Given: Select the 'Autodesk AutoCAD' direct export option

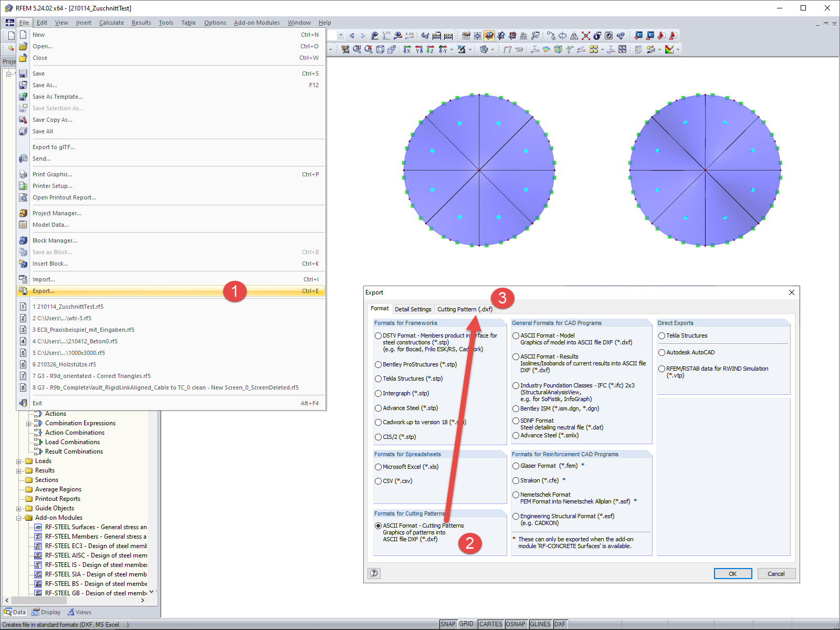Looking at the screenshot, I should (661, 352).
